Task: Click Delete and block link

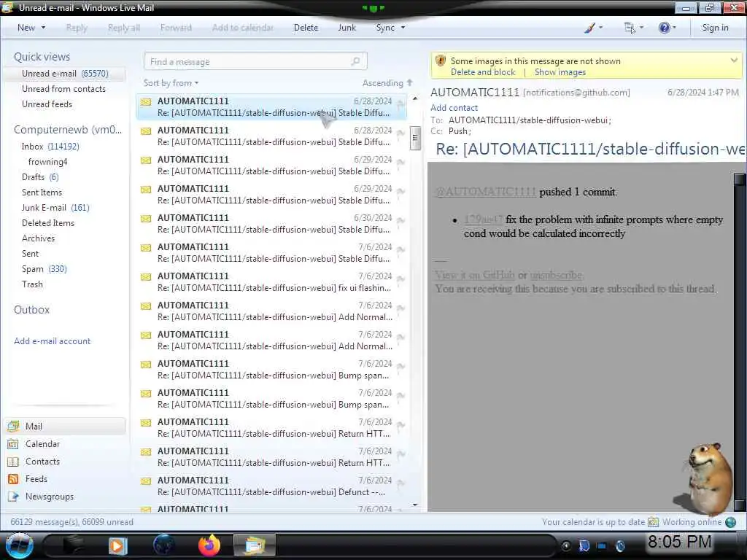Action: pyautogui.click(x=483, y=72)
